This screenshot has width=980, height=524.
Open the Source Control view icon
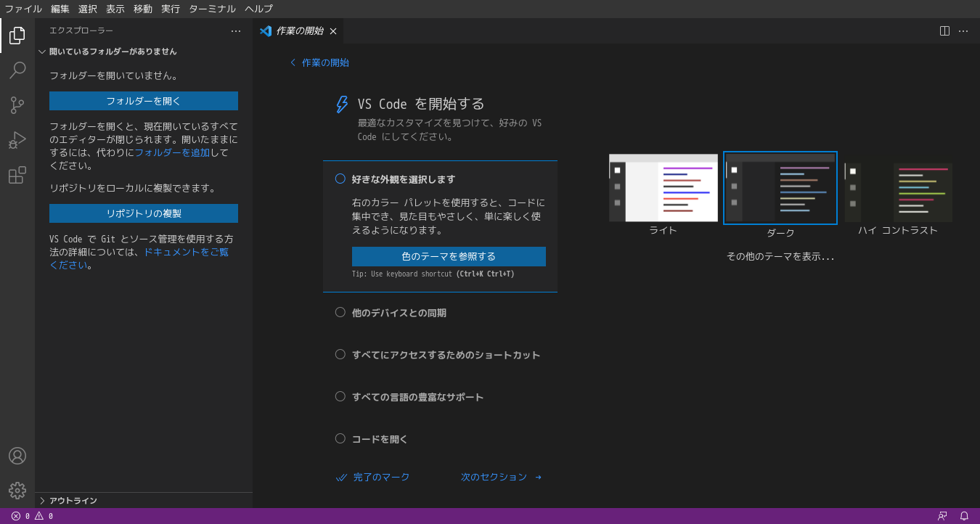coord(17,105)
